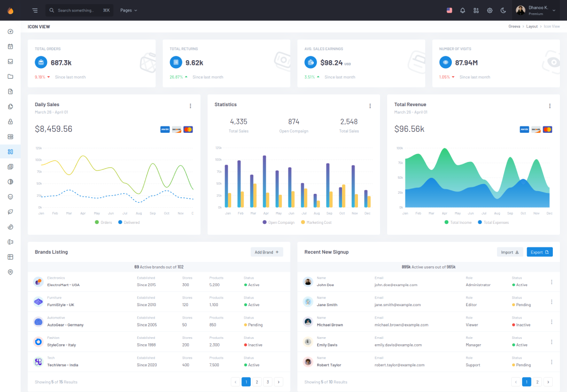Screen dimensions: 567x392
Task: Go to Brands Listing page 2
Action: click(x=257, y=382)
